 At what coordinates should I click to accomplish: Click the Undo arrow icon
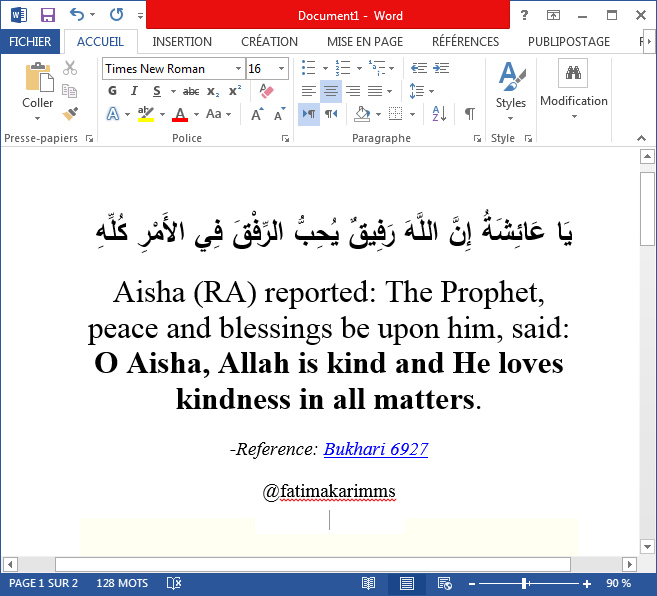(x=77, y=15)
